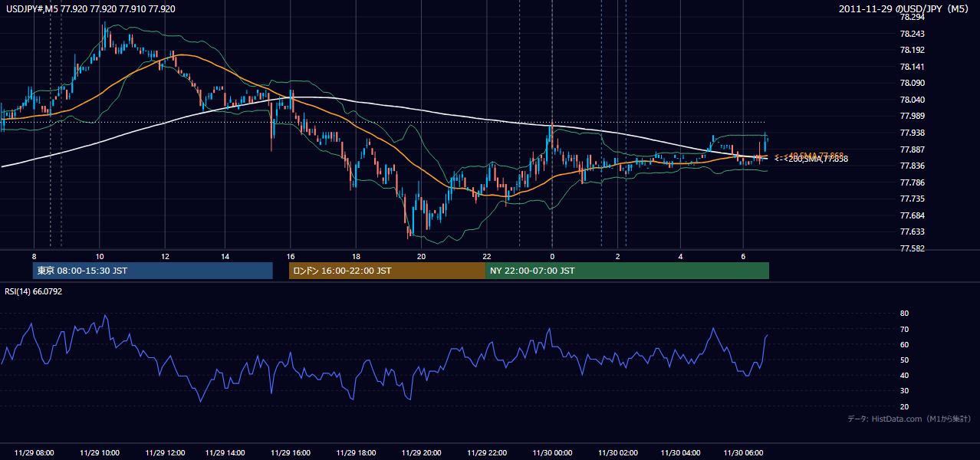The height and width of the screenshot is (460, 980).
Task: Click RSI scale level 20
Action: (904, 406)
